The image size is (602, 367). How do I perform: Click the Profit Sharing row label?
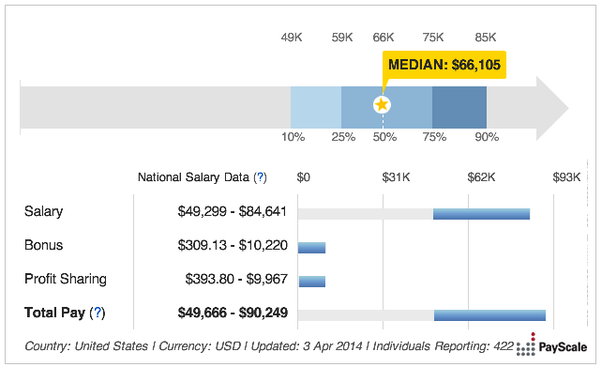[65, 279]
